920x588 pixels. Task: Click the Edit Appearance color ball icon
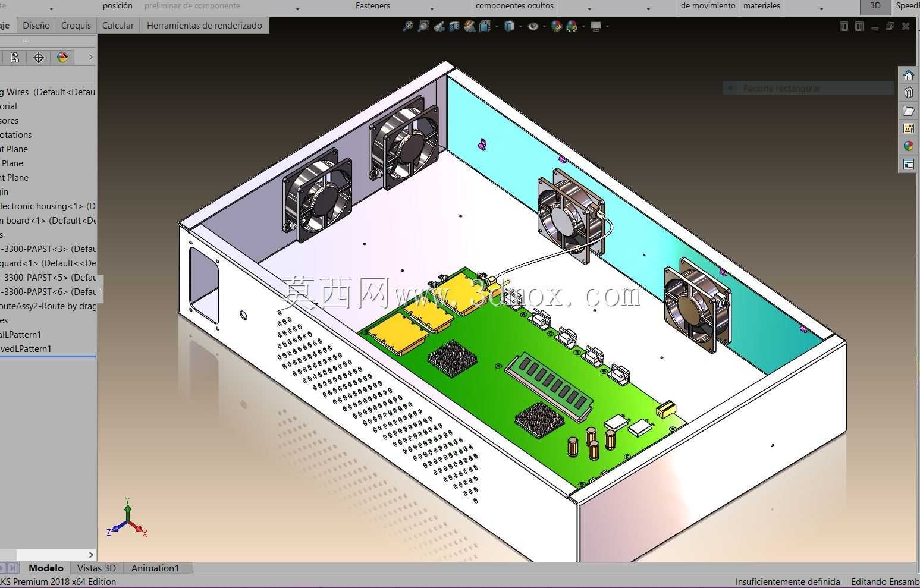556,26
